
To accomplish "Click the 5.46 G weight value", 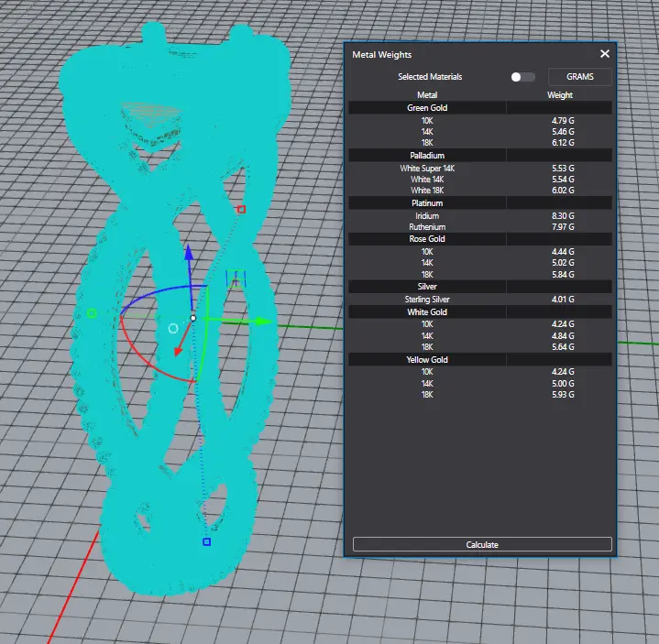I will [563, 132].
